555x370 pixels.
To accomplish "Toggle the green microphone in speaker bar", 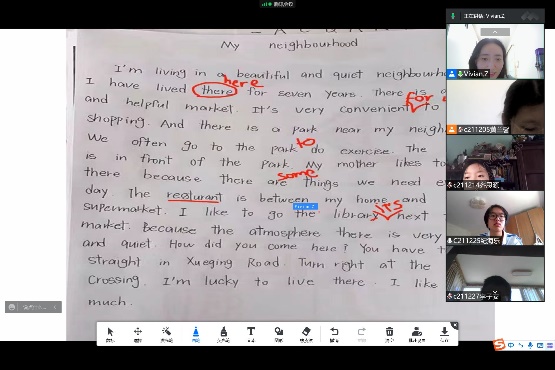I will (453, 16).
